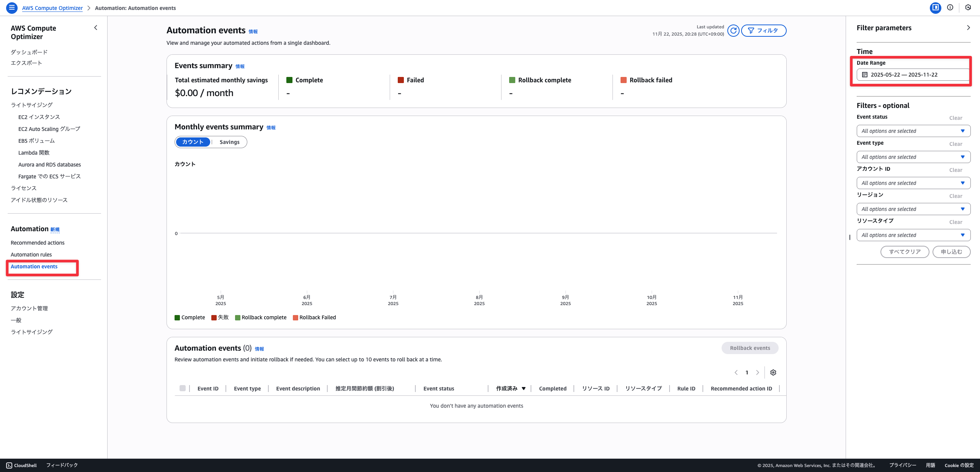Image resolution: width=980 pixels, height=472 pixels.
Task: Click the refresh icon near Last updated
Action: click(733, 31)
